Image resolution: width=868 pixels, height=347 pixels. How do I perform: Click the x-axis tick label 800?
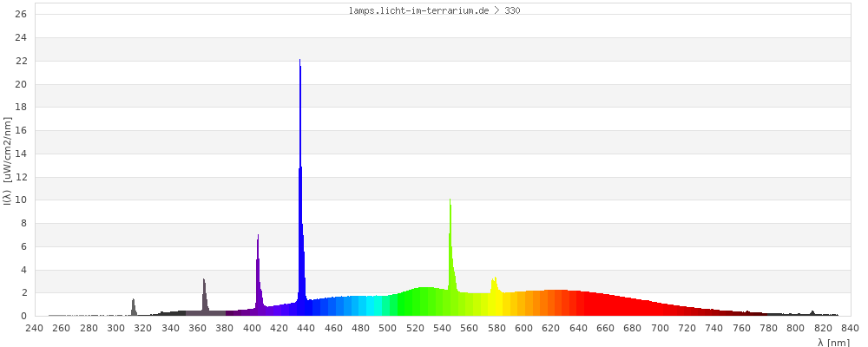click(796, 328)
